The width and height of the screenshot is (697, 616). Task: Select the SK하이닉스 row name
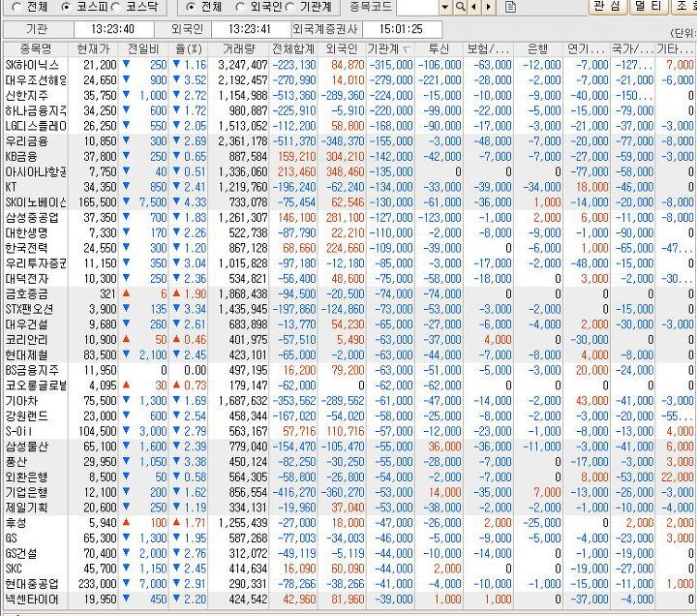(x=32, y=65)
